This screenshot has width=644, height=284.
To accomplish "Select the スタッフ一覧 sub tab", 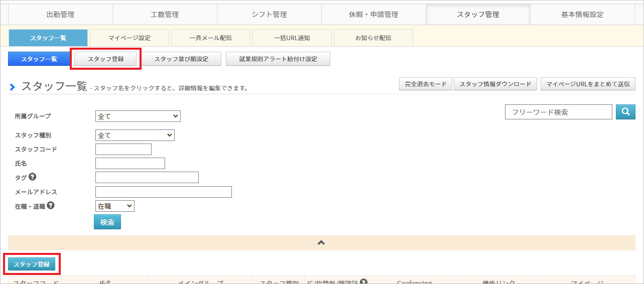I will [x=48, y=38].
